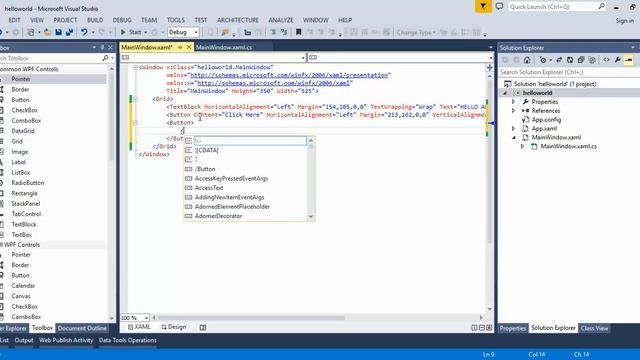Click the Save icon in toolbar
Screen dimensions: 640x360
pyautogui.click(x=58, y=32)
